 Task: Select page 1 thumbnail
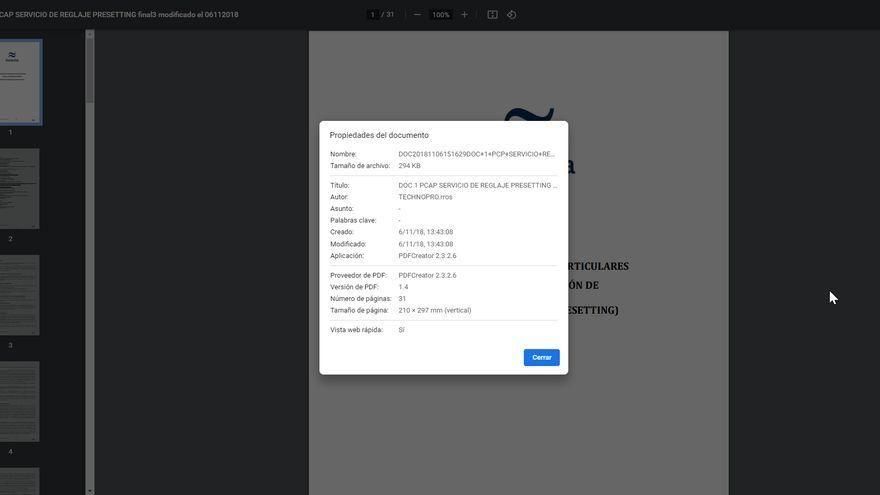click(20, 82)
